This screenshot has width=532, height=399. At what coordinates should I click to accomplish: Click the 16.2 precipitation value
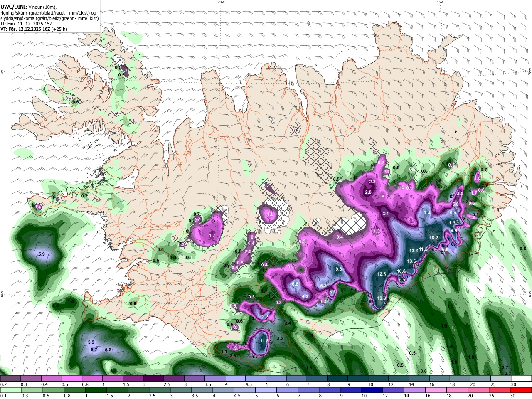[x=433, y=238]
